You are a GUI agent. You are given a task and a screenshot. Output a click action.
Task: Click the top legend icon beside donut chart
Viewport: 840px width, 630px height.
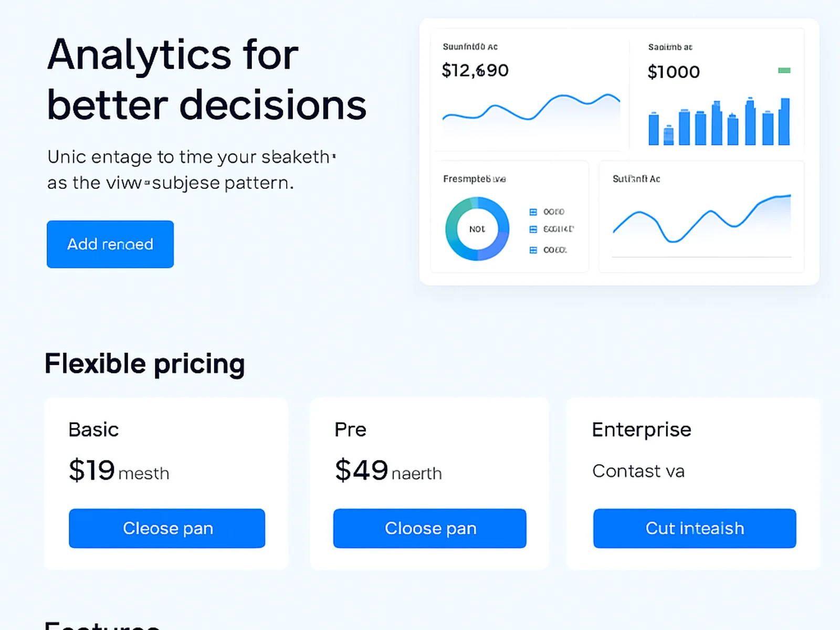pyautogui.click(x=533, y=212)
